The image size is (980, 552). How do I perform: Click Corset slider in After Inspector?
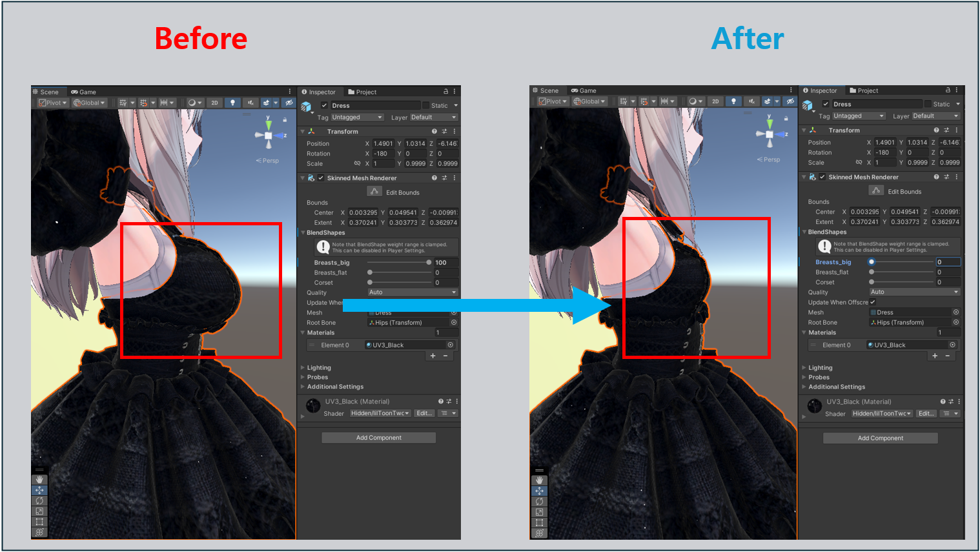point(902,282)
